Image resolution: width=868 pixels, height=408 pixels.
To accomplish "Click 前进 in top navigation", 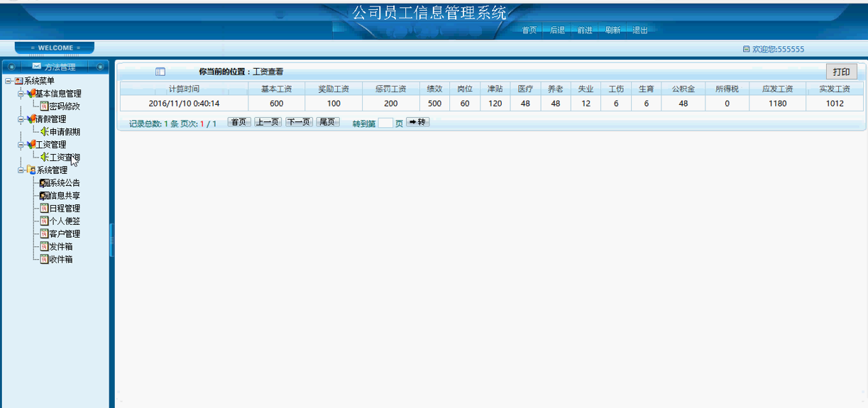I will (x=585, y=31).
